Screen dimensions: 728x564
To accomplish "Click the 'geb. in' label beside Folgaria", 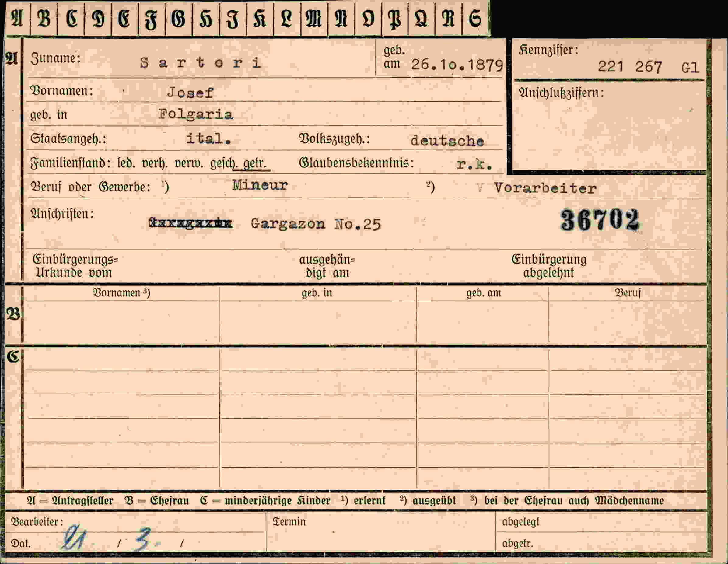I will tap(49, 115).
